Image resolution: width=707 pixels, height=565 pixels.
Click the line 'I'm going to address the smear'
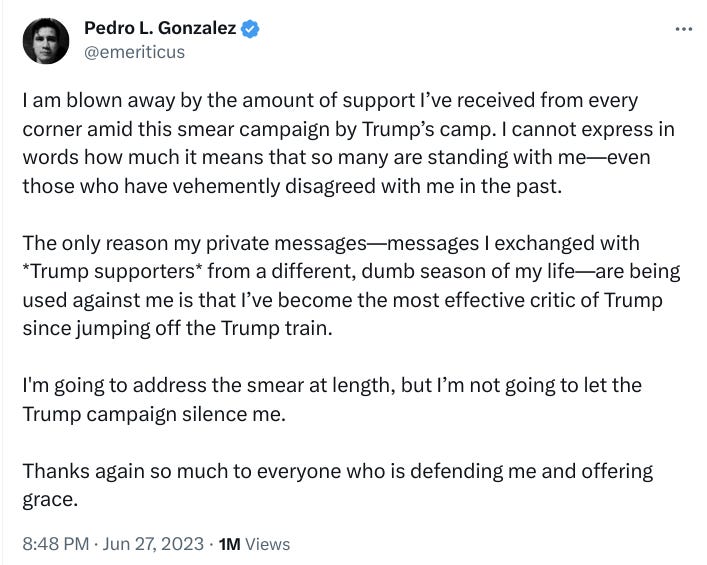pyautogui.click(x=332, y=386)
